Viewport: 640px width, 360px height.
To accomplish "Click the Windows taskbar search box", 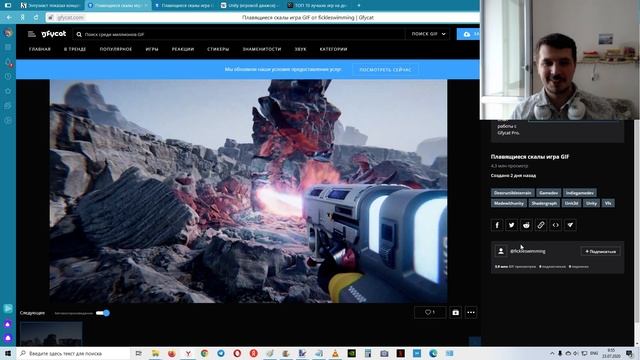I will point(73,353).
